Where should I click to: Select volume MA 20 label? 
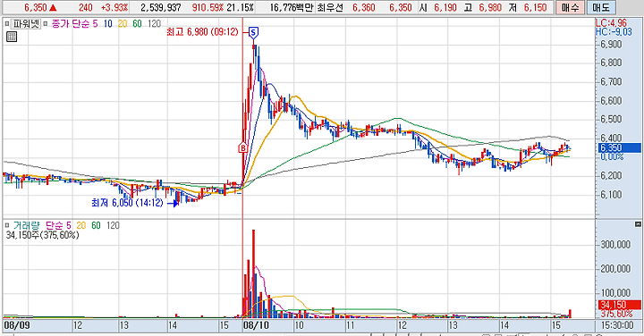(x=81, y=225)
